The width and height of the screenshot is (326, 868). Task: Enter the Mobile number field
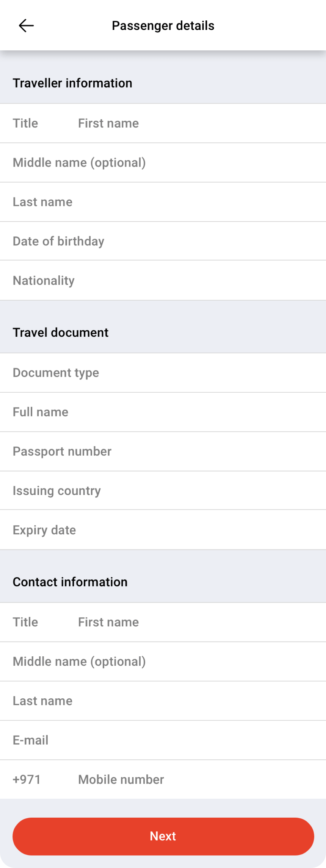coord(190,780)
